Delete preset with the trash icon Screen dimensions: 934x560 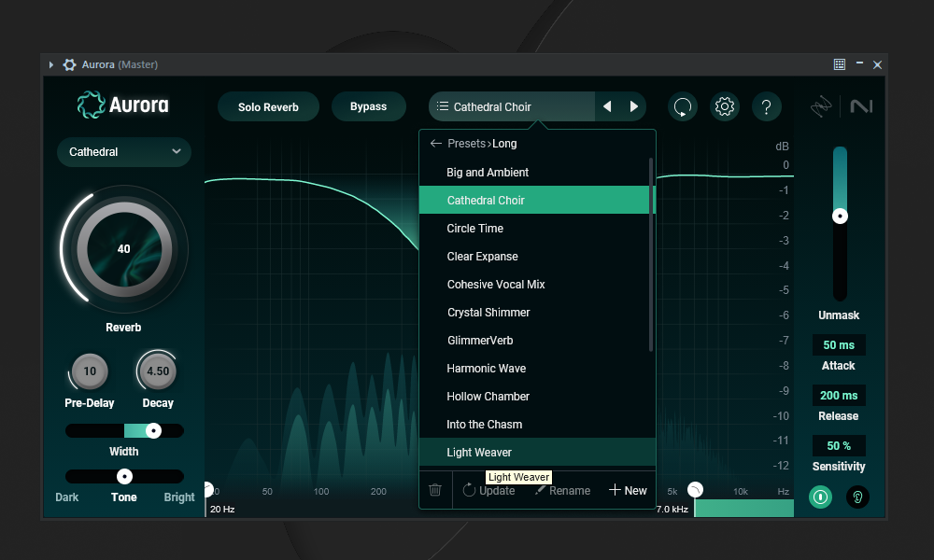(x=435, y=490)
